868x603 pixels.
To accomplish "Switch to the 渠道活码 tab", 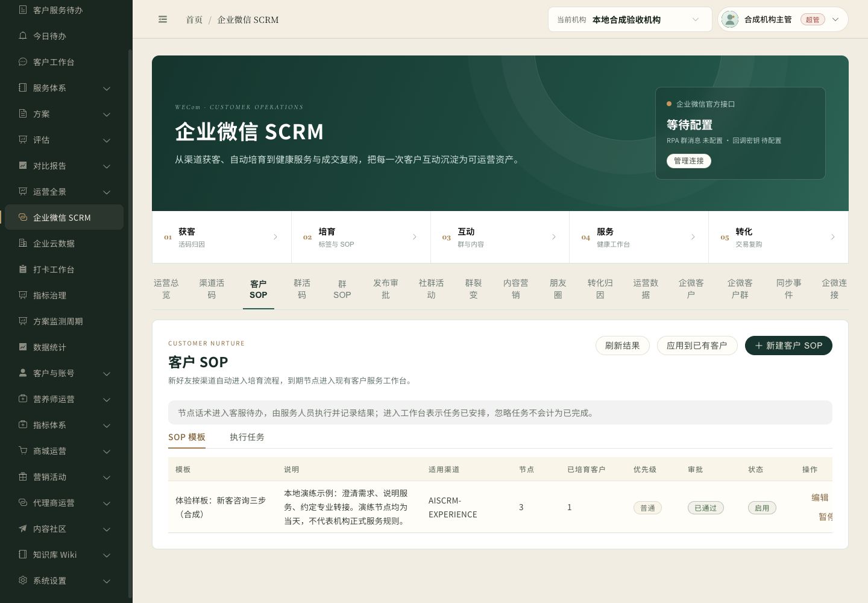I will pos(212,289).
